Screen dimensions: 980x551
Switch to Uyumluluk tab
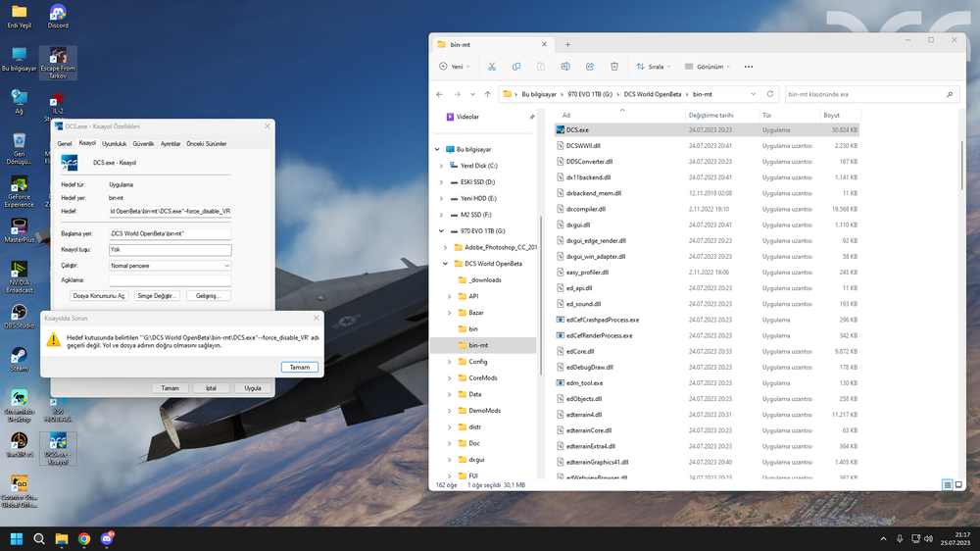115,144
